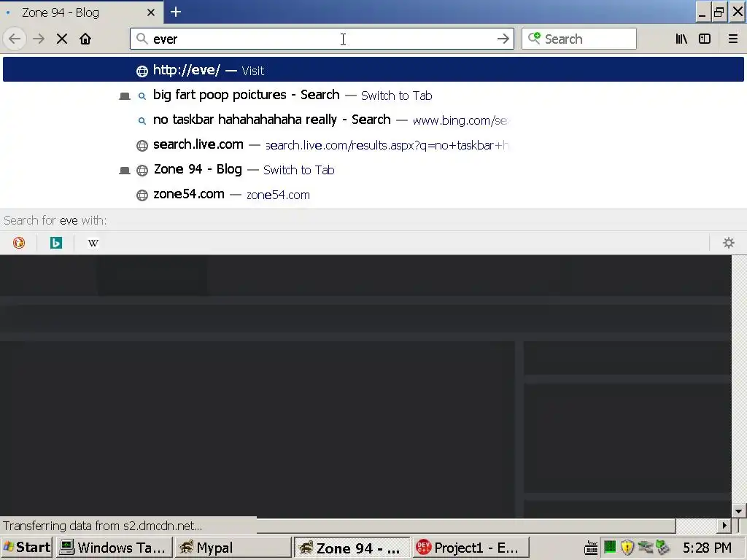
Task: Open the zone54.com suggestion
Action: coord(373,194)
